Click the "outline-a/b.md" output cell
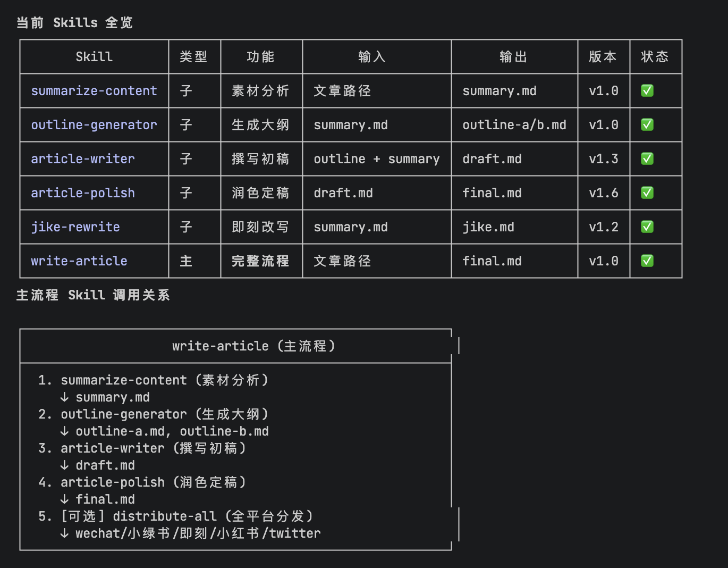The width and height of the screenshot is (728, 568). tap(514, 125)
